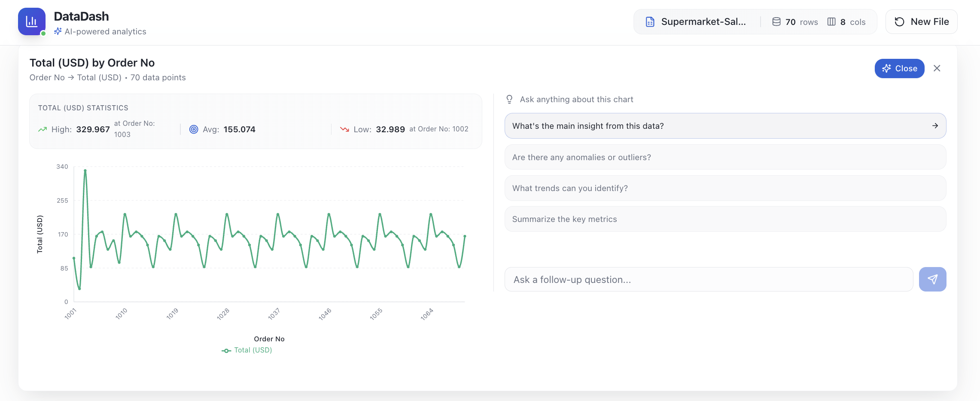Click the paper-plane send icon
The height and width of the screenshot is (401, 980).
933,279
